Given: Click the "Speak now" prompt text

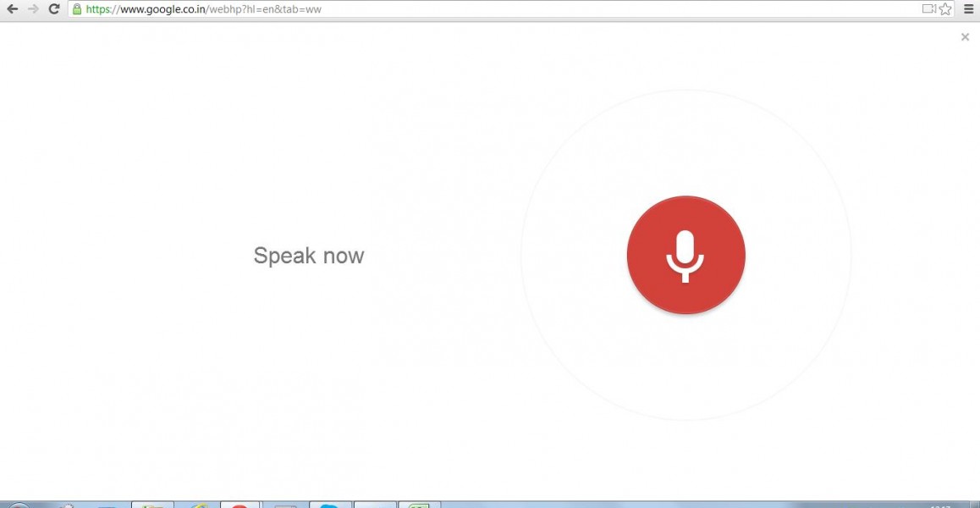Looking at the screenshot, I should click(309, 256).
